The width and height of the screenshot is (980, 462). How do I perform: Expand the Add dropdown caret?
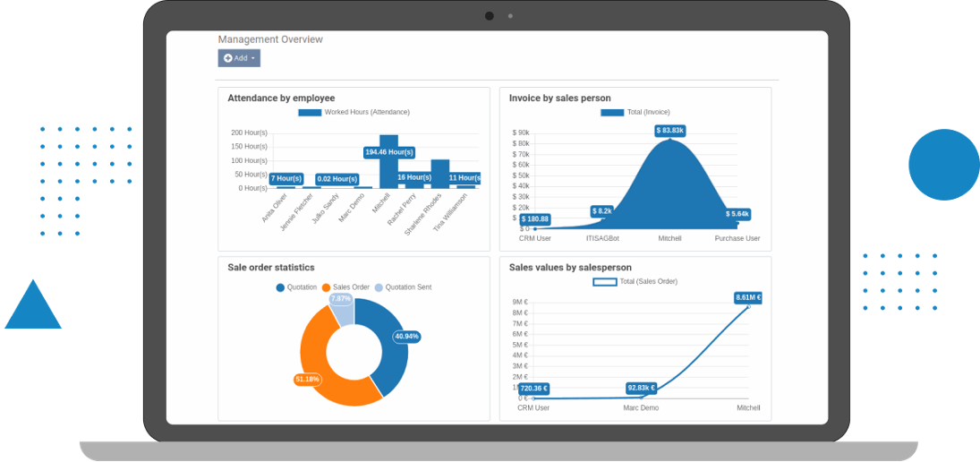(x=253, y=58)
